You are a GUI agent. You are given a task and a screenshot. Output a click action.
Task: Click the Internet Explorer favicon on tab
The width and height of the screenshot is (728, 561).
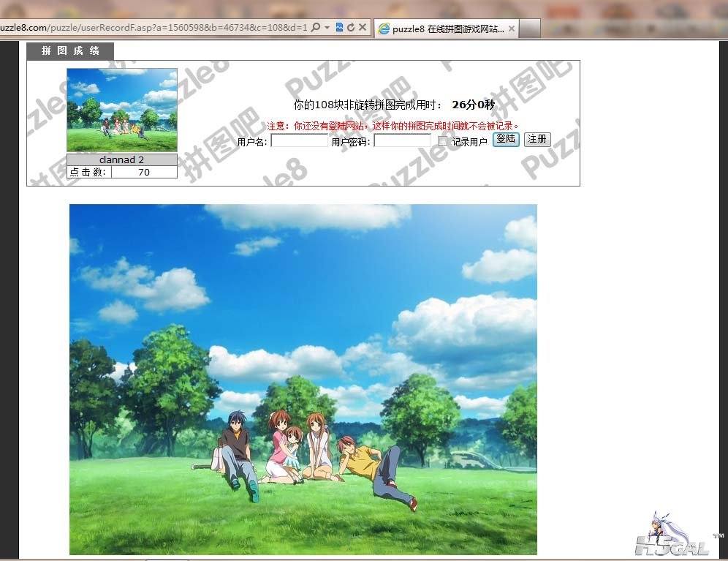click(384, 29)
